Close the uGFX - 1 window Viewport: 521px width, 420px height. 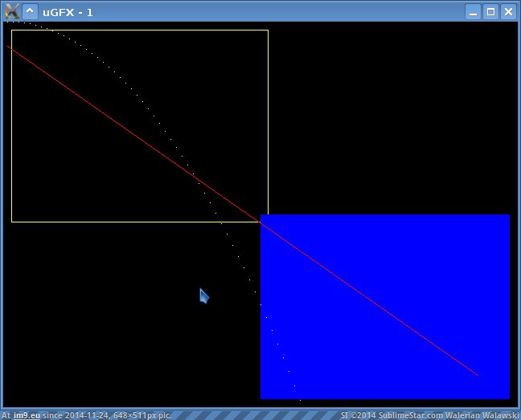pos(507,12)
